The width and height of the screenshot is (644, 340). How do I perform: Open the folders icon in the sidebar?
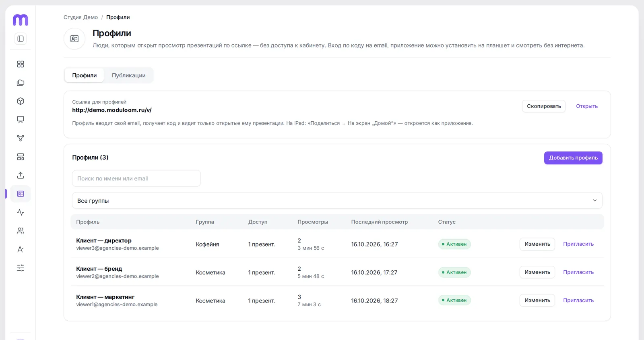click(x=21, y=83)
